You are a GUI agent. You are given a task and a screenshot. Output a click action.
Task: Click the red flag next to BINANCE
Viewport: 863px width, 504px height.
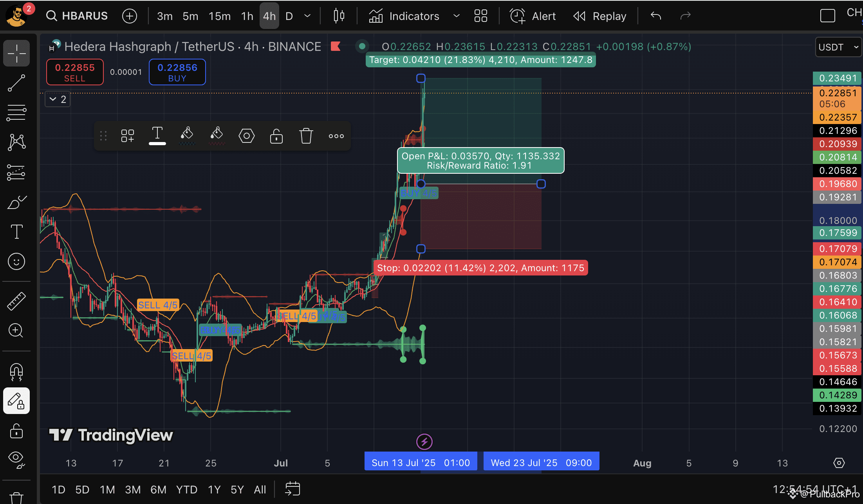point(336,47)
